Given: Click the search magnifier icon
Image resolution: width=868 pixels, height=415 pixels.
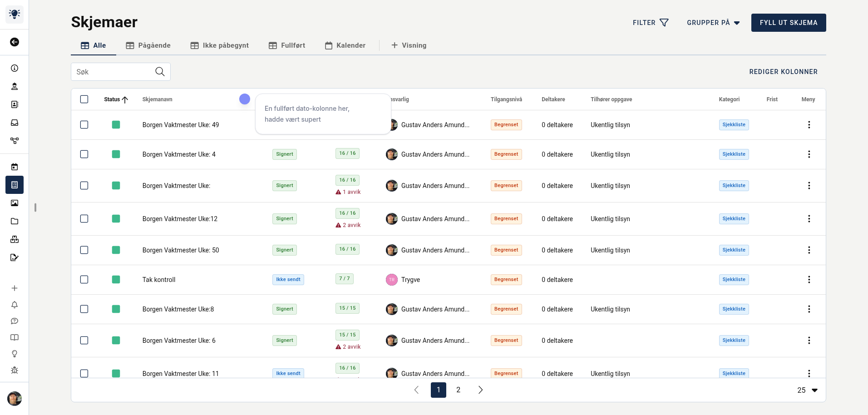Looking at the screenshot, I should pyautogui.click(x=160, y=72).
